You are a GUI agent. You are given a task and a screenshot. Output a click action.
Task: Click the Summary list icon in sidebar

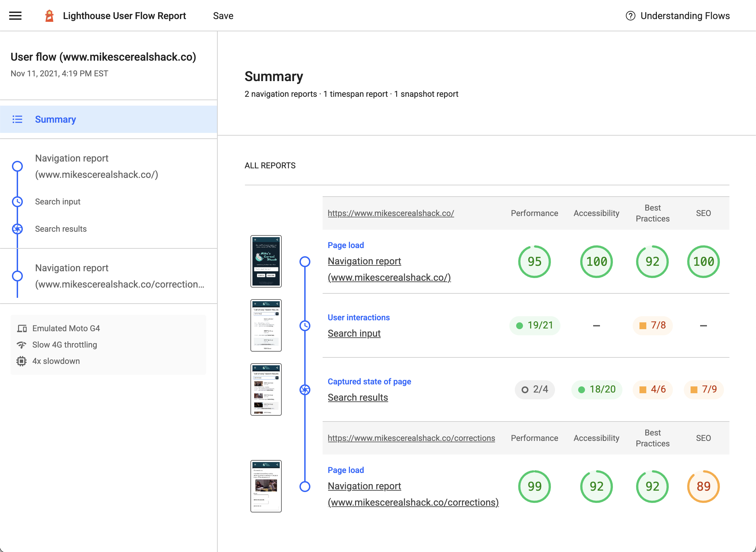pyautogui.click(x=17, y=119)
